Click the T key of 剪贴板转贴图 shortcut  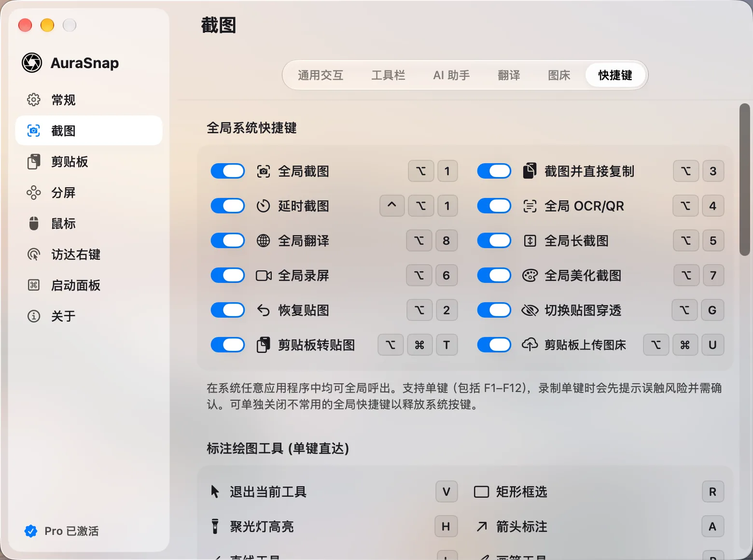446,345
